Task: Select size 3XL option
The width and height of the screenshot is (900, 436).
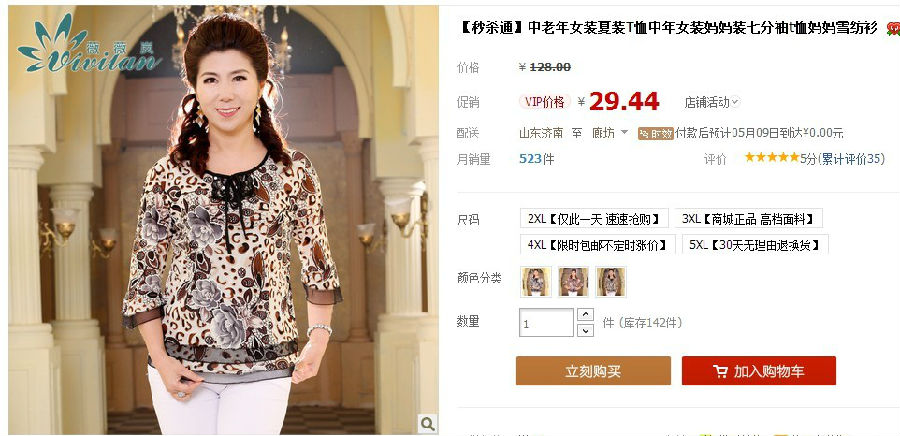Action: 748,218
